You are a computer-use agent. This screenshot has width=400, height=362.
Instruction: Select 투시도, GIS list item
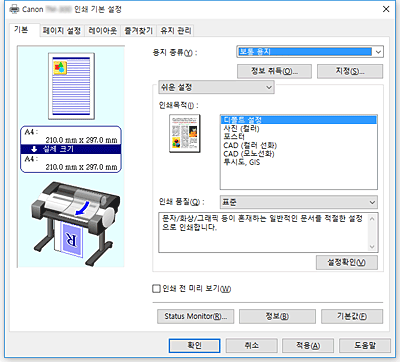[299, 162]
